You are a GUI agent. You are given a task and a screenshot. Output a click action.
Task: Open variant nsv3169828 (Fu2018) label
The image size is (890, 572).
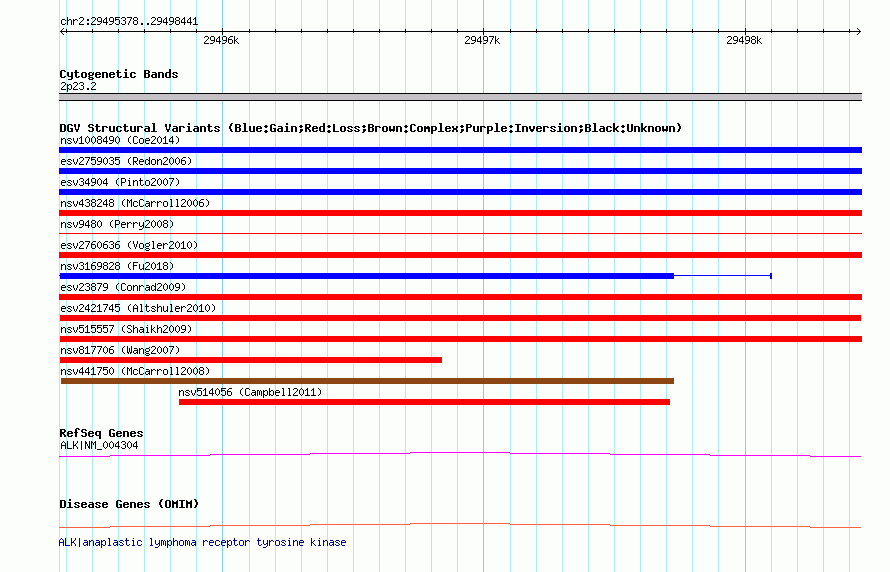pyautogui.click(x=117, y=266)
